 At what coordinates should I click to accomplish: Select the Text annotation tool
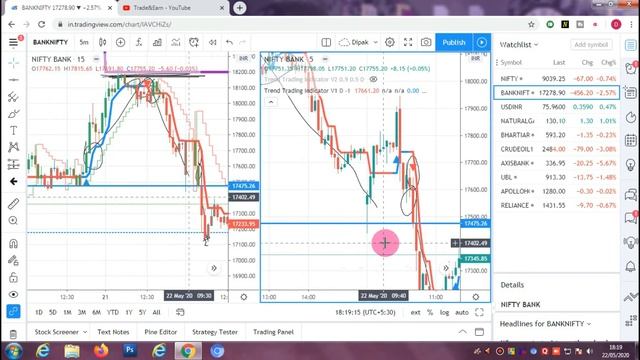[13, 130]
